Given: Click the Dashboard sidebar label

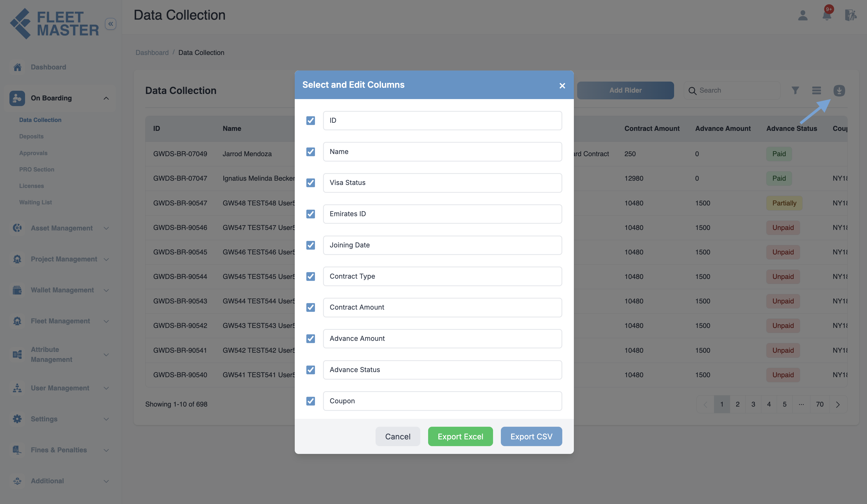Looking at the screenshot, I should click(x=48, y=67).
